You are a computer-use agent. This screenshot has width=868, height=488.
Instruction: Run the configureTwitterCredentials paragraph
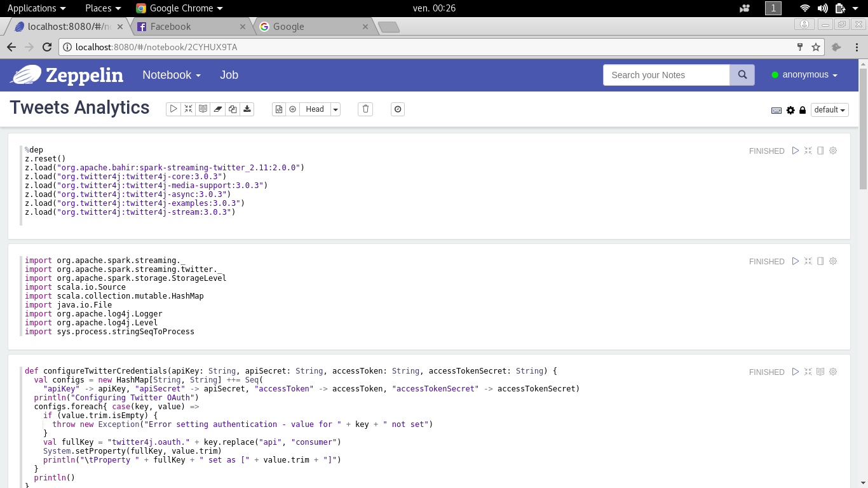pos(796,372)
